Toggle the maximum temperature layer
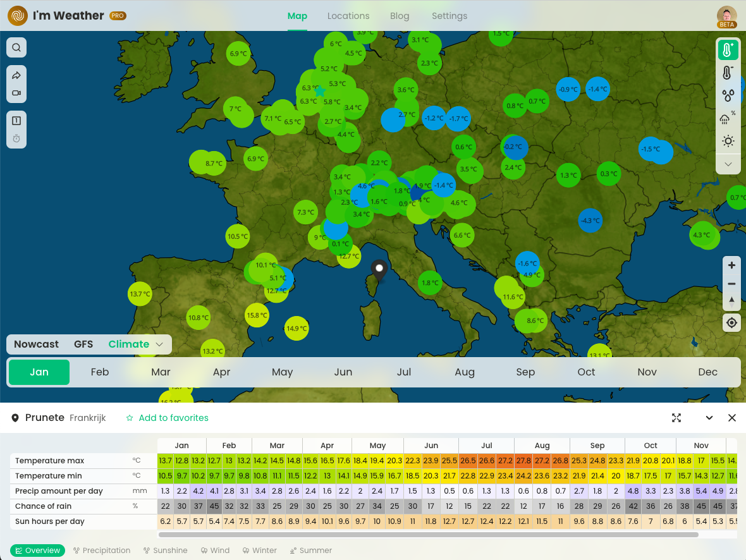Viewport: 746px width, 560px height. [728, 49]
